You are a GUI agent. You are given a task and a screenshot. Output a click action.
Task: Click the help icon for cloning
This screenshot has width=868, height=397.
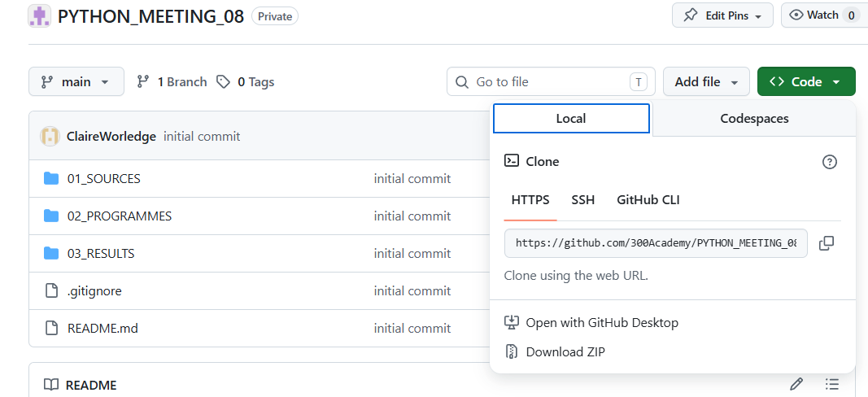pos(829,162)
